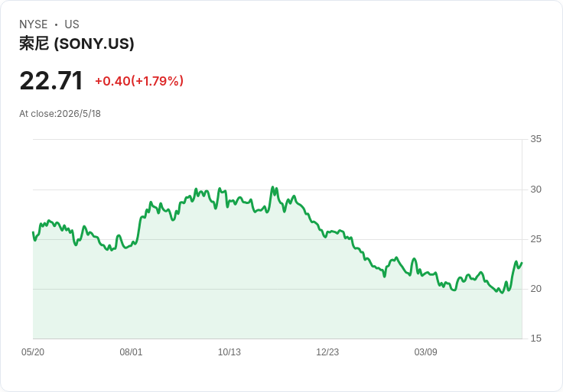Click the 20 price axis label

[x=535, y=289]
